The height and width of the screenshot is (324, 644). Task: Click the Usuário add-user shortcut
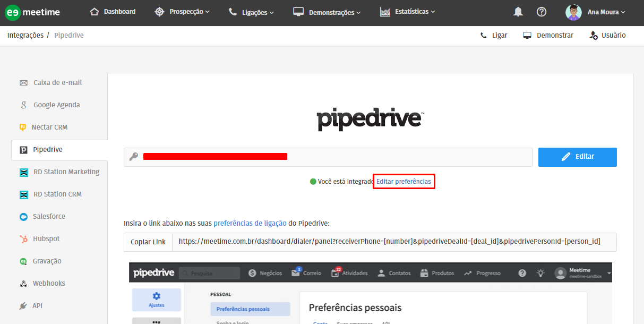pyautogui.click(x=608, y=36)
